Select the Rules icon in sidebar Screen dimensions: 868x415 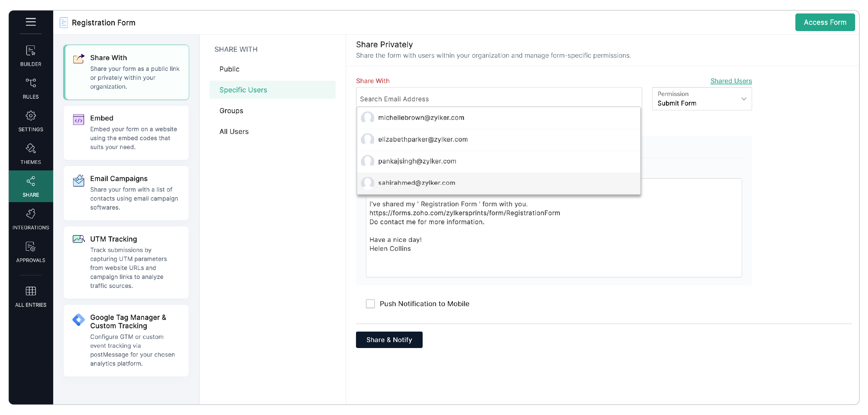(31, 88)
